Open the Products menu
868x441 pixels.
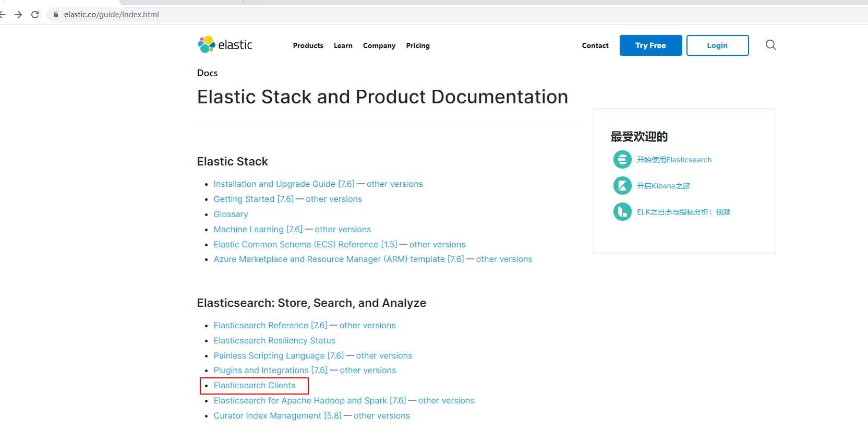tap(308, 45)
